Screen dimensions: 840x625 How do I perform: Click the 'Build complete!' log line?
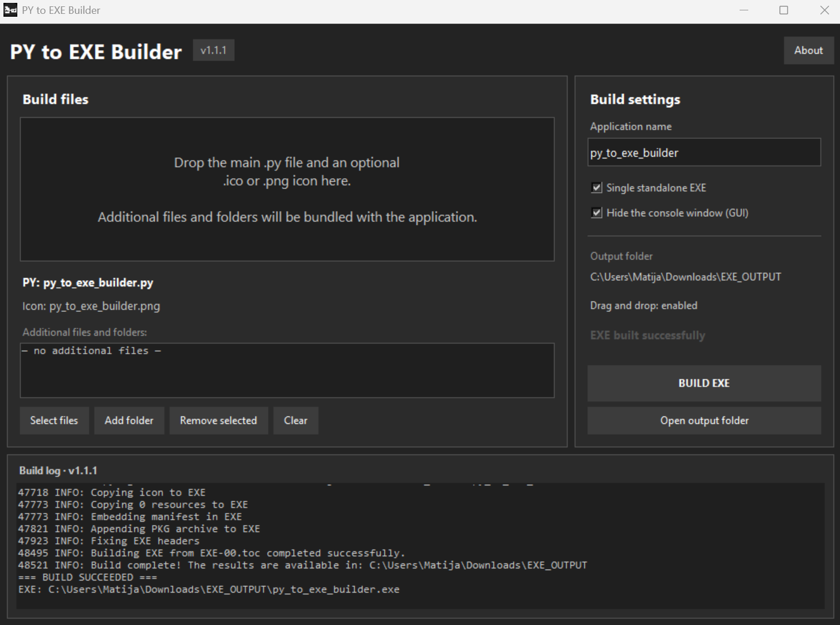point(302,565)
